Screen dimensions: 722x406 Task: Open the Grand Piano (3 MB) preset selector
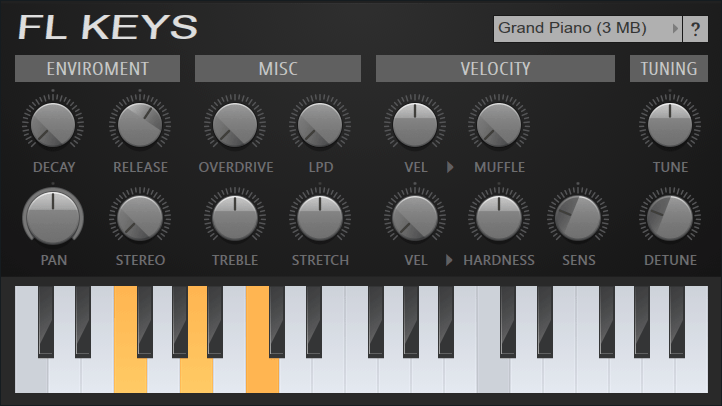pyautogui.click(x=588, y=29)
